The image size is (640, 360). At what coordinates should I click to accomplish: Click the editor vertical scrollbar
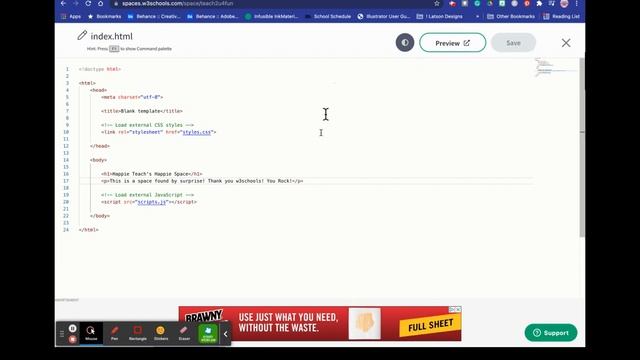(582, 147)
